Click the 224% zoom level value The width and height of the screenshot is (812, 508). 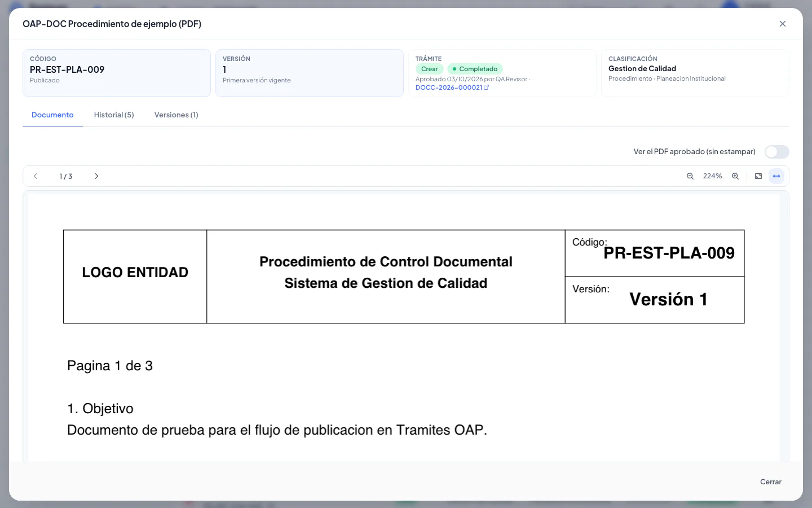[712, 176]
